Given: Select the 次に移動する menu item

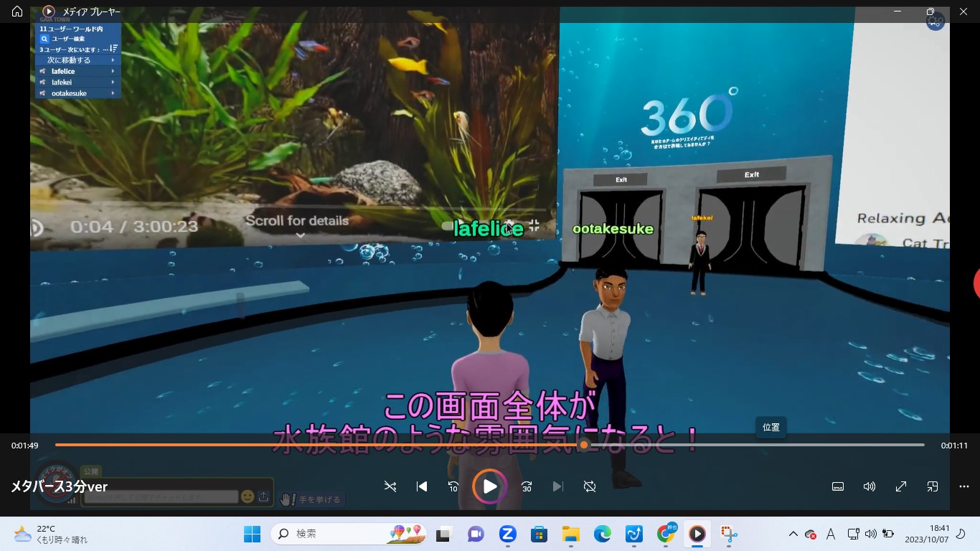Looking at the screenshot, I should point(78,60).
